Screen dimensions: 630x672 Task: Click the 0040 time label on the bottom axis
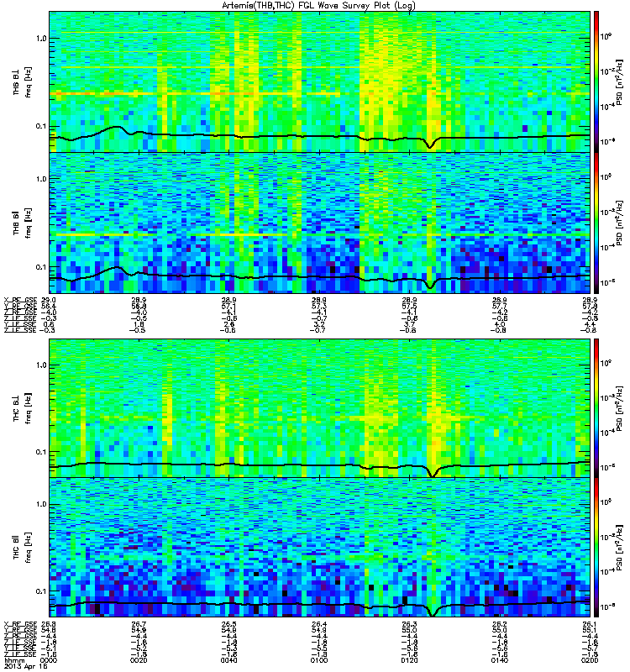coord(228,660)
